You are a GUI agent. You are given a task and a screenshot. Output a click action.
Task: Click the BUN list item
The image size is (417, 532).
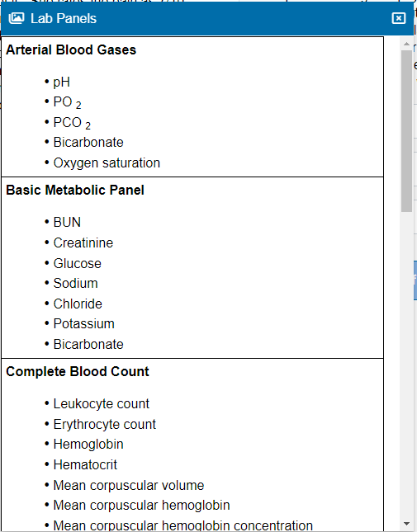[67, 222]
